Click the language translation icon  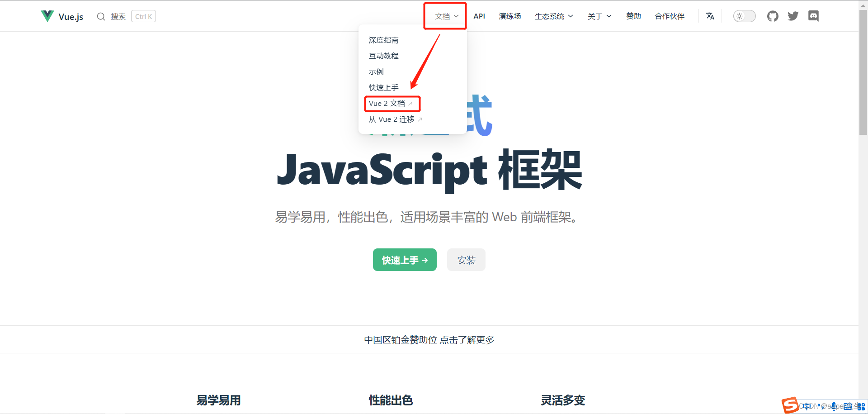[710, 16]
